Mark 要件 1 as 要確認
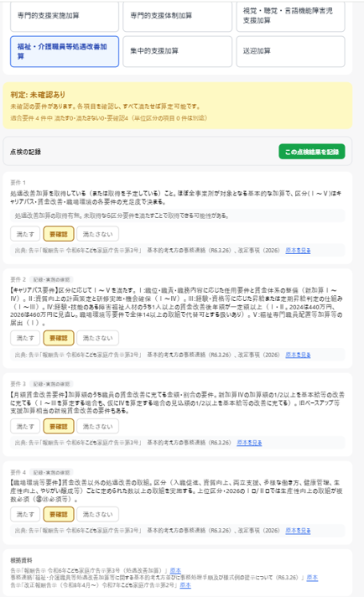 (59, 234)
